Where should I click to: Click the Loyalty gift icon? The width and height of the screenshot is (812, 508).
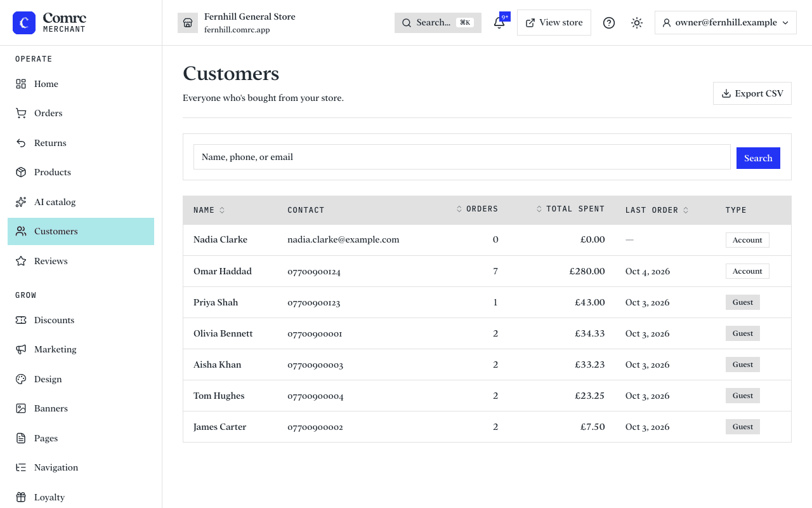(x=21, y=497)
